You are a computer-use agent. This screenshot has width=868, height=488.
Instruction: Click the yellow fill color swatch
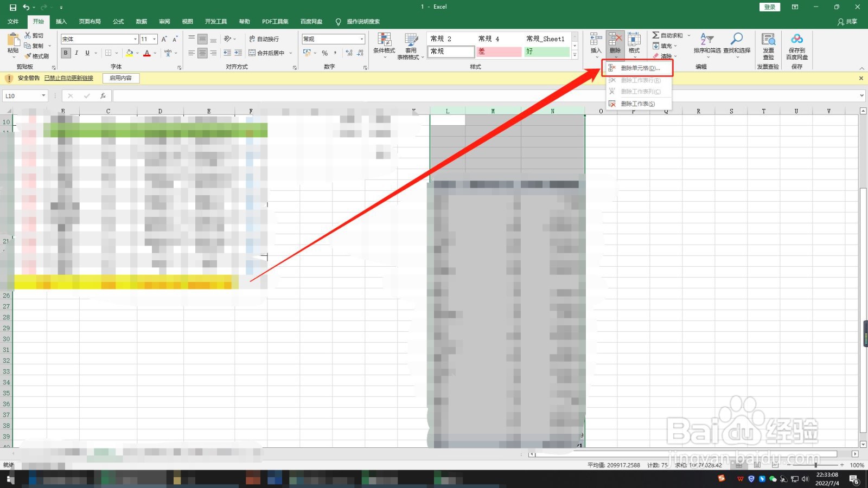[129, 53]
